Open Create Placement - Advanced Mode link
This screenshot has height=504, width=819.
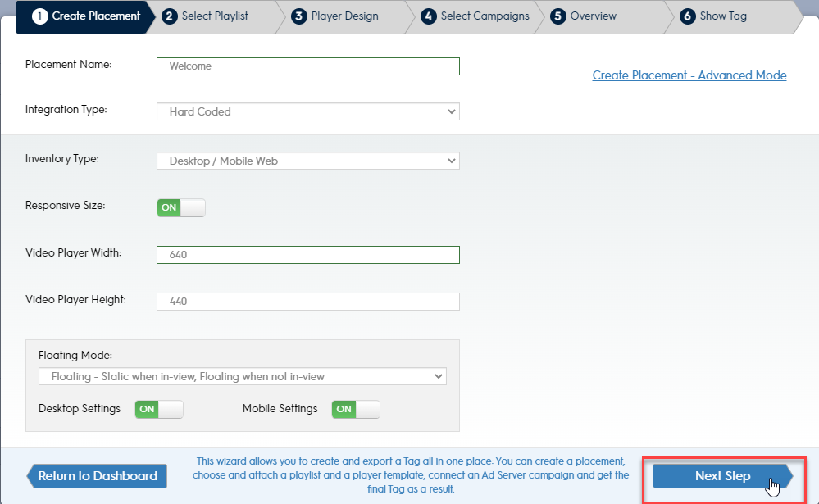pyautogui.click(x=689, y=75)
